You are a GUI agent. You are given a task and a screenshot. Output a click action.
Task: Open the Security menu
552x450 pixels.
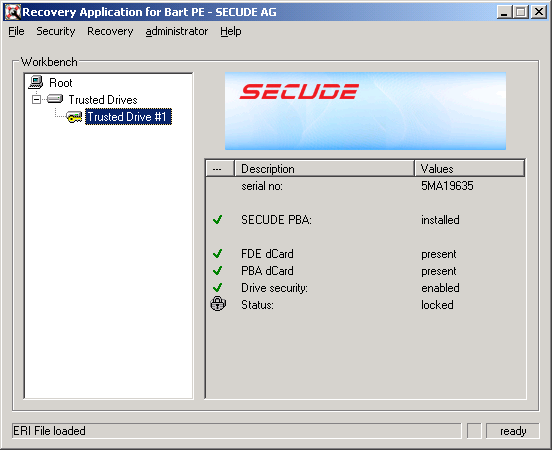pyautogui.click(x=56, y=31)
